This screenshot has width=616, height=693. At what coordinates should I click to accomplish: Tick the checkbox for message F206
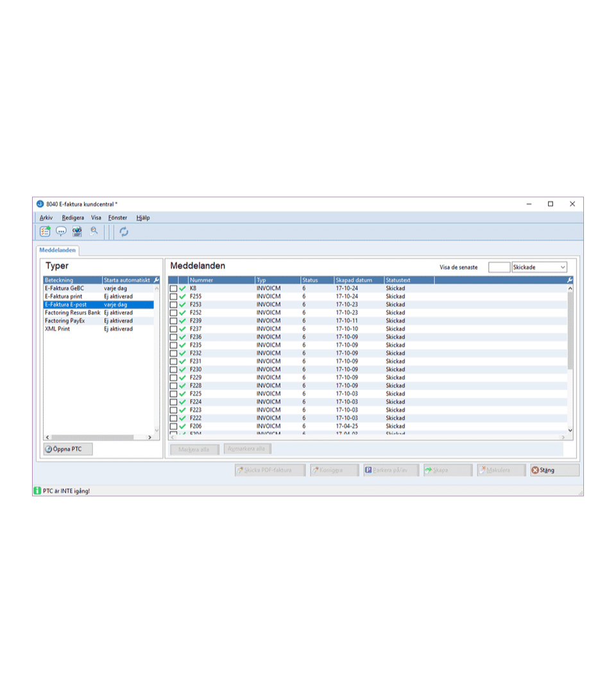point(173,426)
